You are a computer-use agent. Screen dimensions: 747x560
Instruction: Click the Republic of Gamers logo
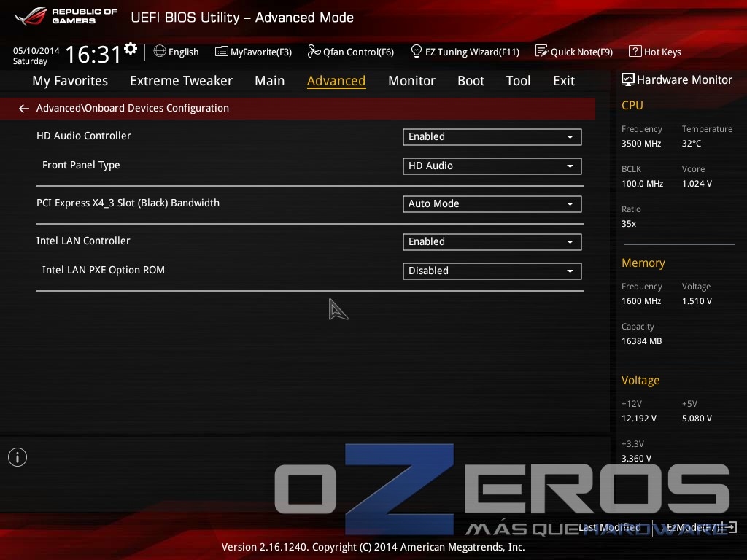tap(66, 16)
